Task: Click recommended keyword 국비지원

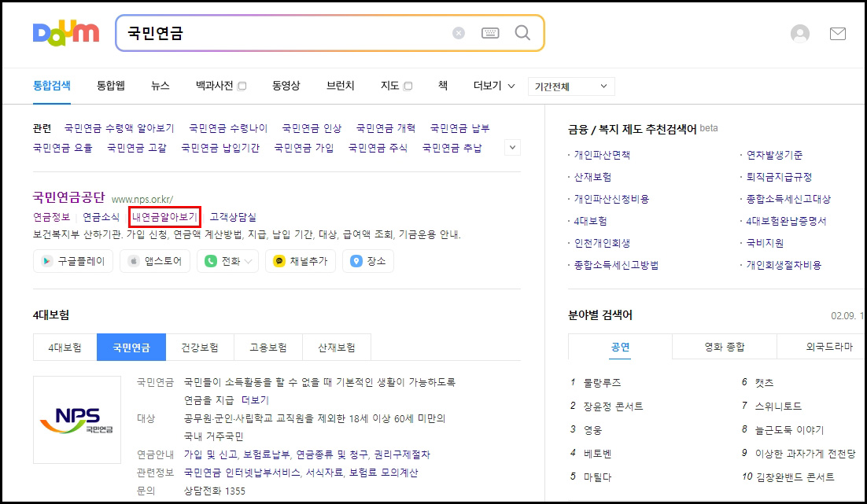Action: 765,243
